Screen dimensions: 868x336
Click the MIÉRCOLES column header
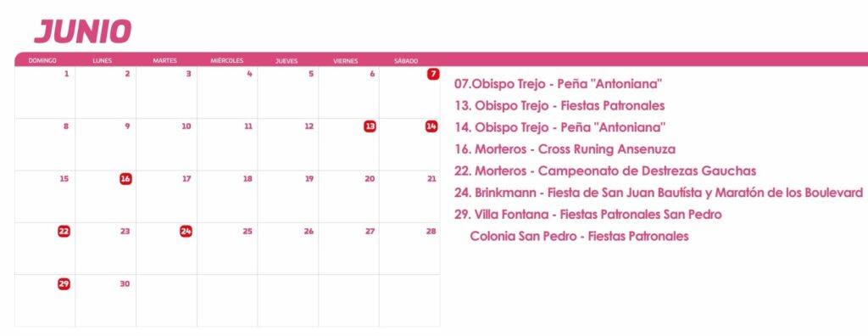click(227, 61)
